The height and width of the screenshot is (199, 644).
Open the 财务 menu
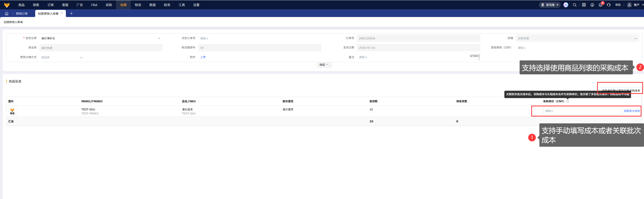[167, 5]
